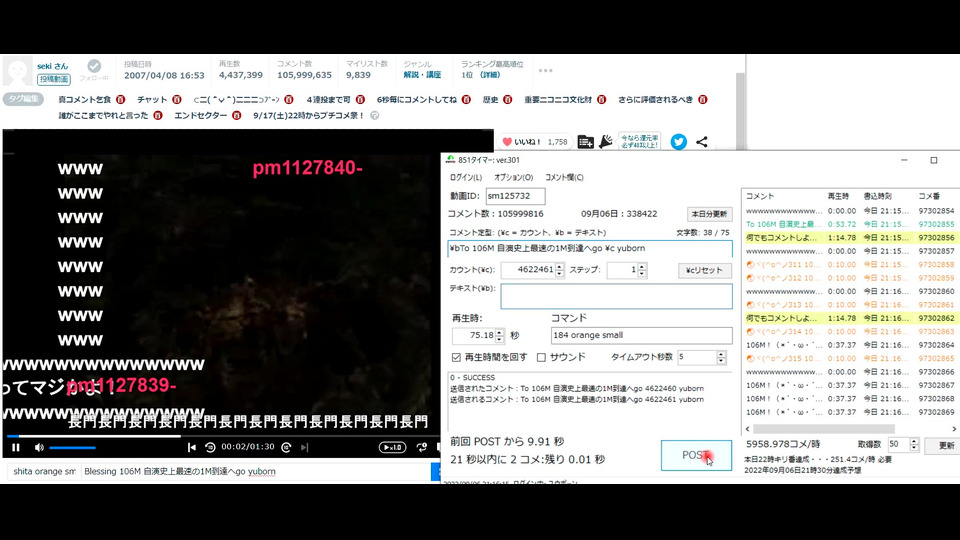Click the 投稿動画 button
The width and height of the screenshot is (960, 540).
(x=54, y=79)
